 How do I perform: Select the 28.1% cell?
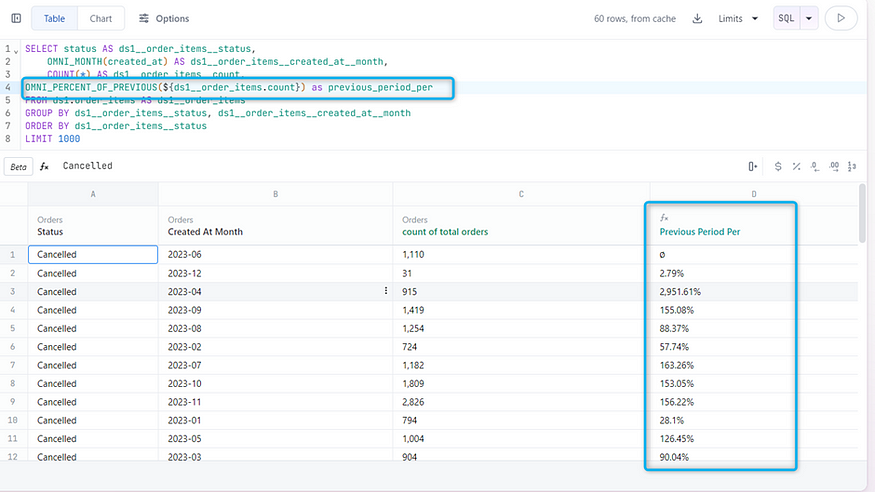click(754, 421)
